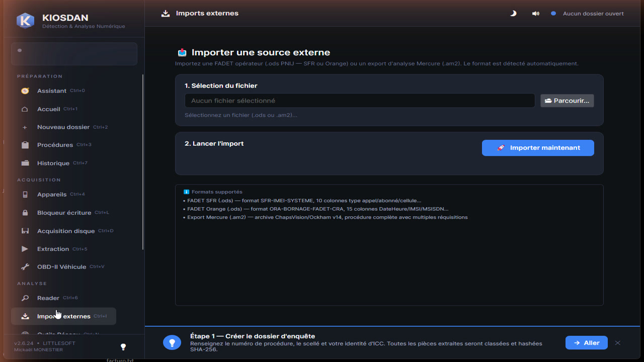Click the blue lightbulb icon in step banner

(x=172, y=342)
